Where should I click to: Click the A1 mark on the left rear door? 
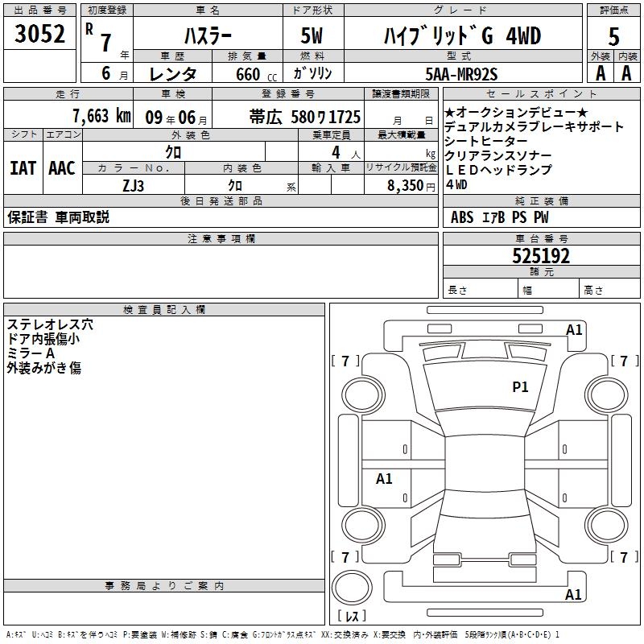click(384, 479)
